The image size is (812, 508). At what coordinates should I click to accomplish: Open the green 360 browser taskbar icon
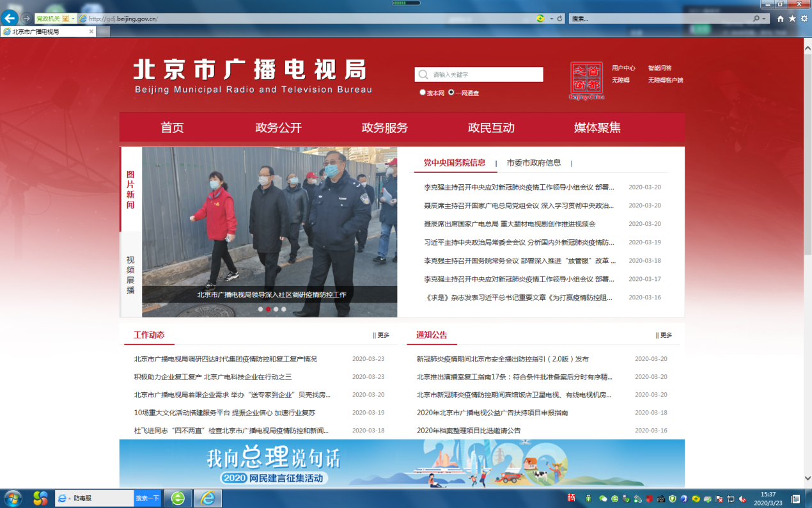click(178, 498)
